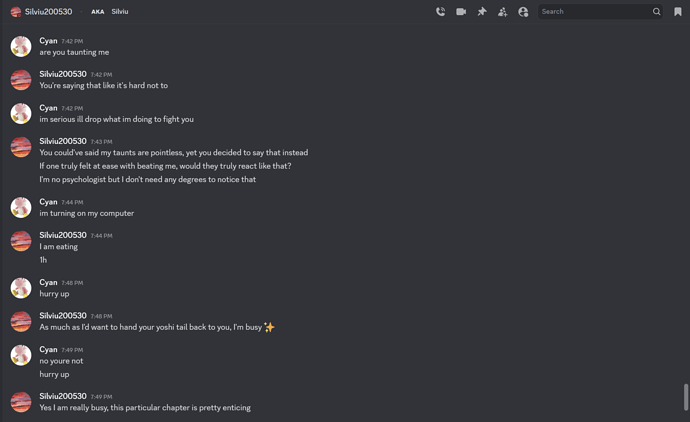Start a video call
The image size is (690, 422).
tap(461, 12)
